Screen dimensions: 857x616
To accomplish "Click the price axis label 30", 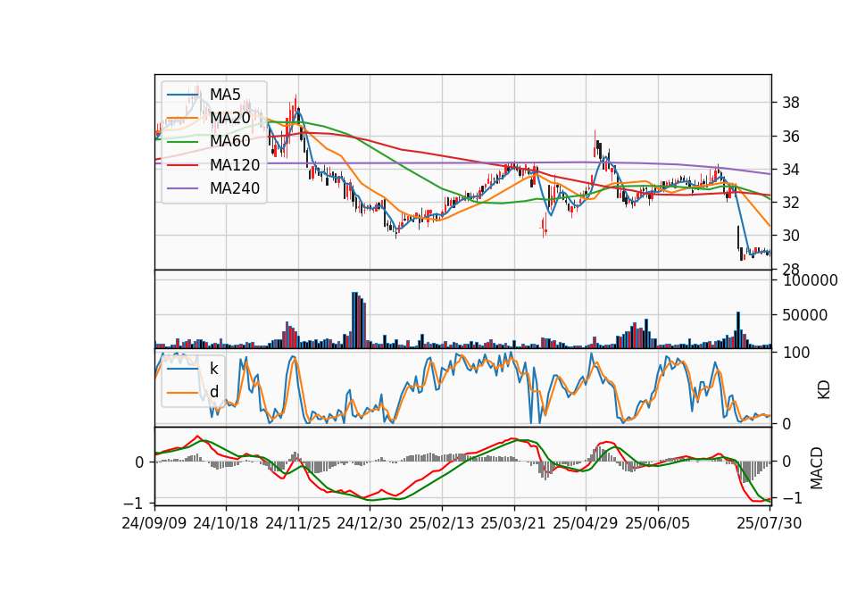I will coord(791,236).
